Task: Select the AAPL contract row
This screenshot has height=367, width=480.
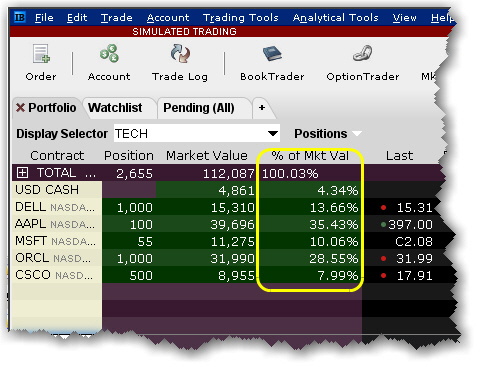Action: pos(56,224)
